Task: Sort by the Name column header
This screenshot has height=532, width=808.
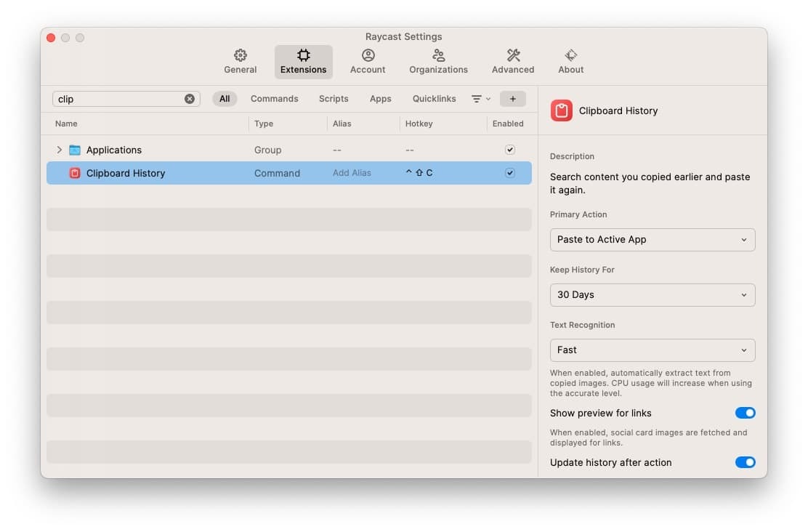Action: (x=66, y=124)
